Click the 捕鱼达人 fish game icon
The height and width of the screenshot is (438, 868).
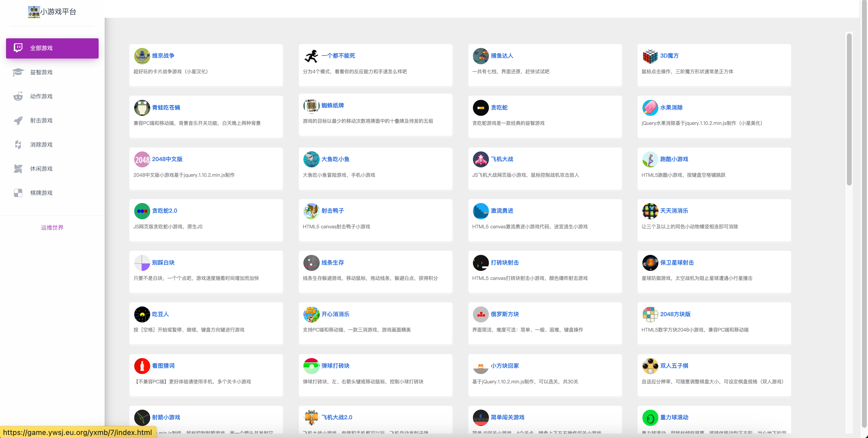click(x=480, y=56)
